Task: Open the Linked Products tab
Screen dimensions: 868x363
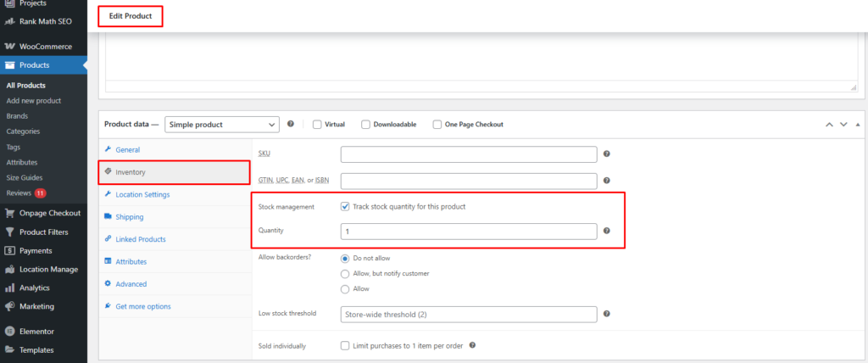Action: click(x=140, y=239)
